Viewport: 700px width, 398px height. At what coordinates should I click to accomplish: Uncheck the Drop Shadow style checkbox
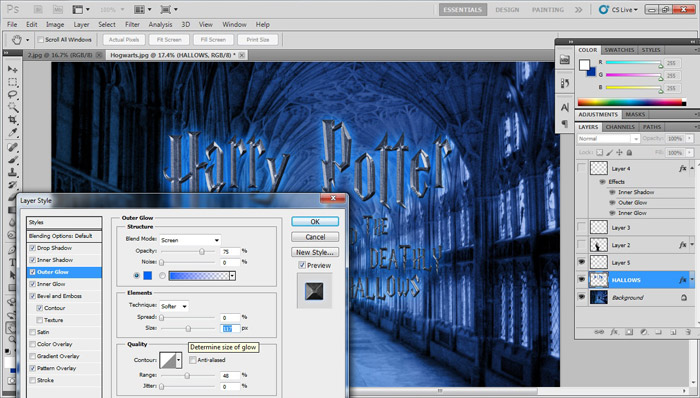(33, 248)
